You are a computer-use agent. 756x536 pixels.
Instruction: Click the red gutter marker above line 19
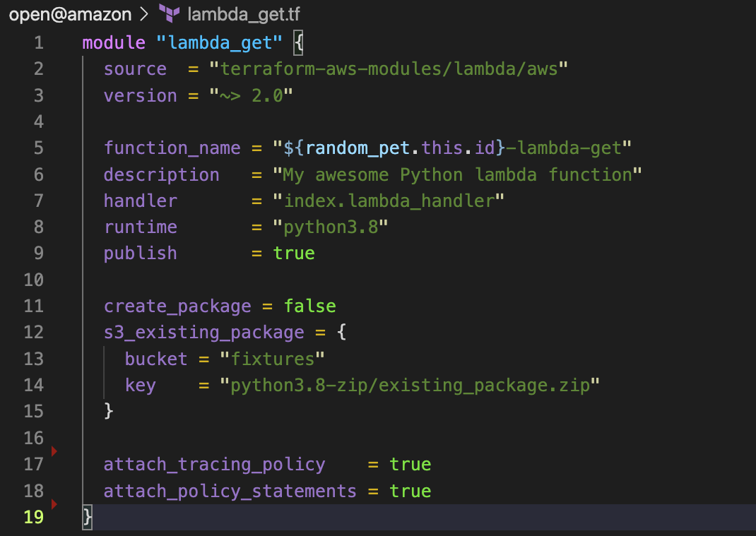coord(54,504)
